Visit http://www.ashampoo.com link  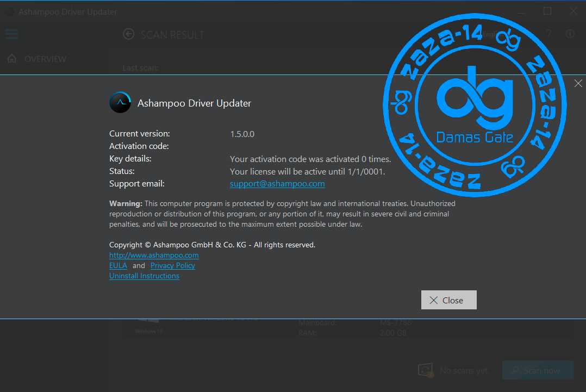point(154,255)
